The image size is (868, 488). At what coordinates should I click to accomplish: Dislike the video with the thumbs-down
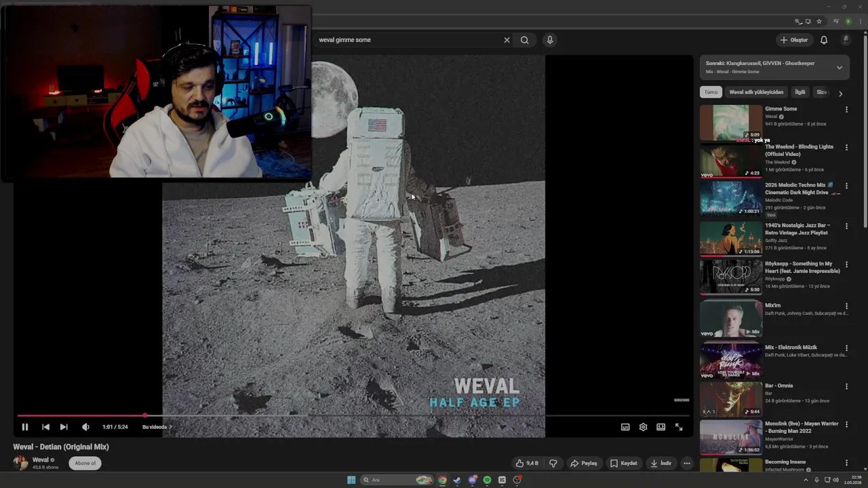[x=553, y=464]
